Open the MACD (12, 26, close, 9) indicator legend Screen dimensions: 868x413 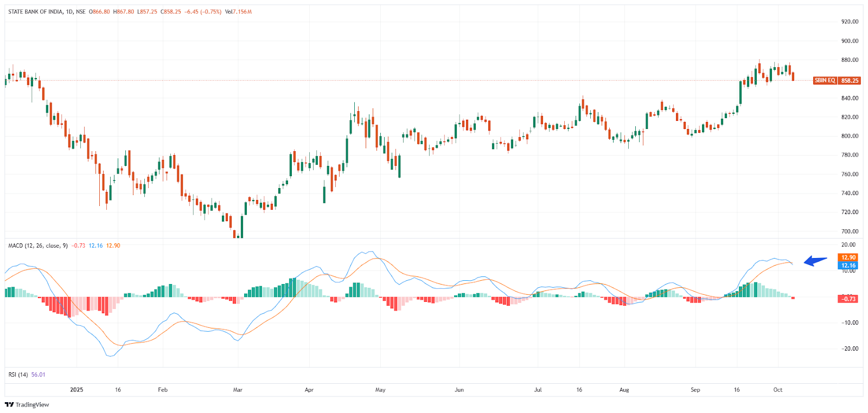pos(38,246)
